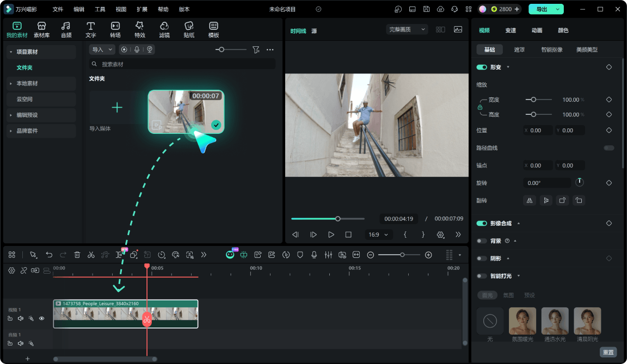Open the 转场 transitions panel
627x364 pixels.
click(x=115, y=30)
